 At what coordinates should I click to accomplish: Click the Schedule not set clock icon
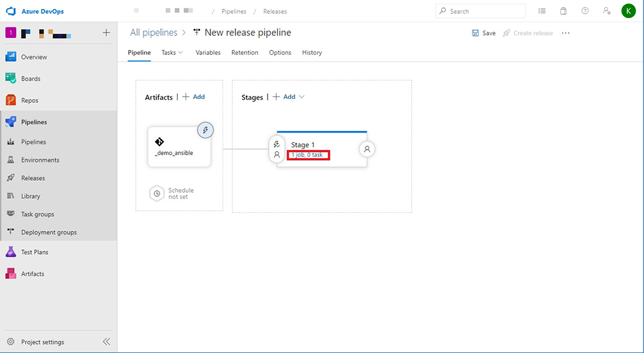[157, 194]
